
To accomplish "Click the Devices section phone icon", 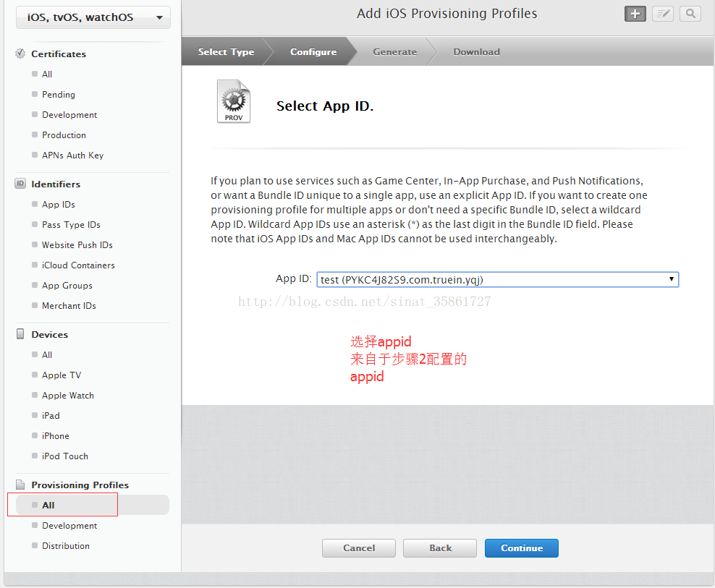I will pos(20,334).
